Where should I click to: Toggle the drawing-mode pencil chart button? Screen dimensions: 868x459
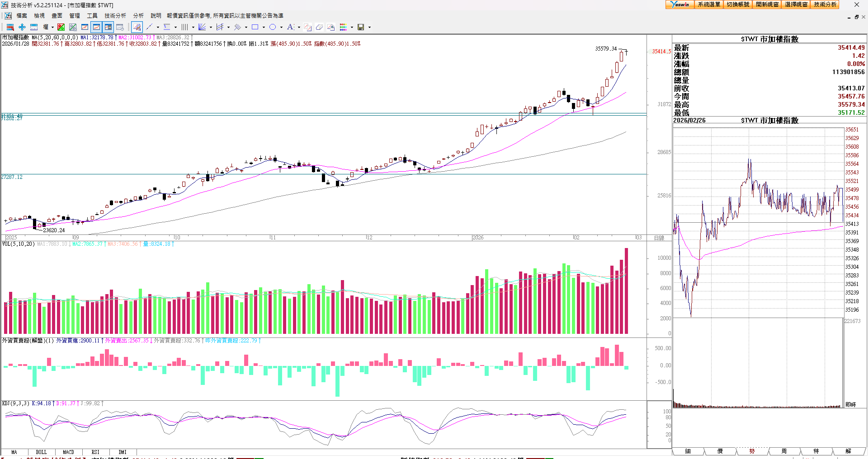point(137,27)
